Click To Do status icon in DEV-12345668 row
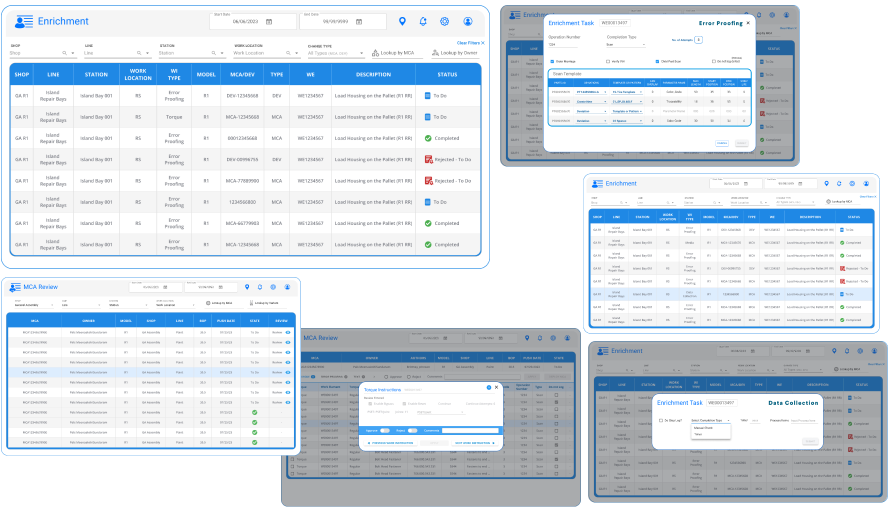This screenshot has height=519, width=888. pos(428,96)
